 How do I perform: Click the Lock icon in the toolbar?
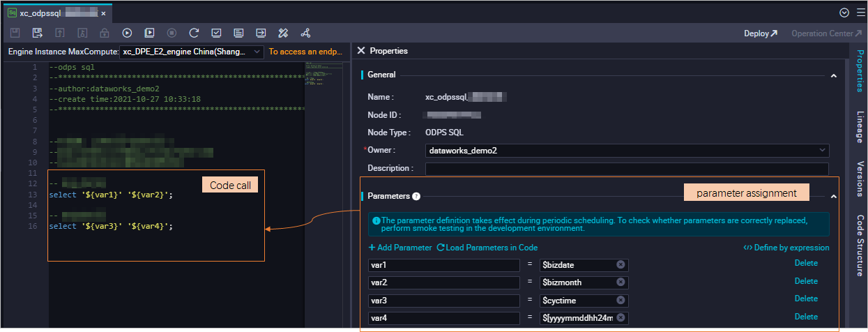click(105, 33)
